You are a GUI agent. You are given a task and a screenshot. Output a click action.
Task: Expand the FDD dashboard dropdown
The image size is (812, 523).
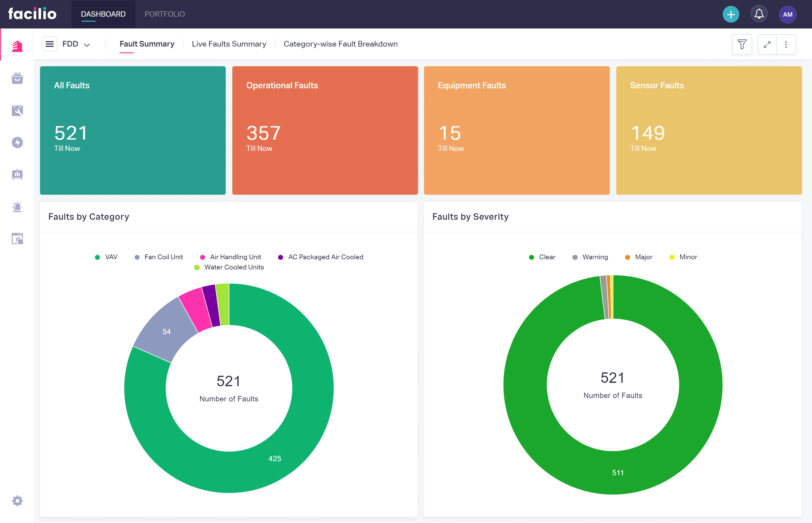76,44
